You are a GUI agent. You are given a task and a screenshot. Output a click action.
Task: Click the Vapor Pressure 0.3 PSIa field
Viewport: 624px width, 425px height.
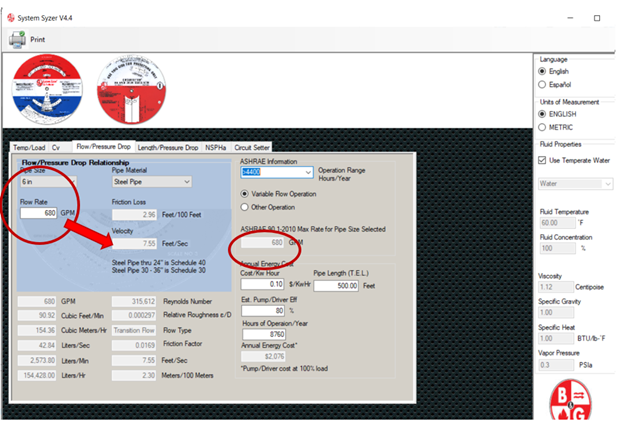[556, 365]
